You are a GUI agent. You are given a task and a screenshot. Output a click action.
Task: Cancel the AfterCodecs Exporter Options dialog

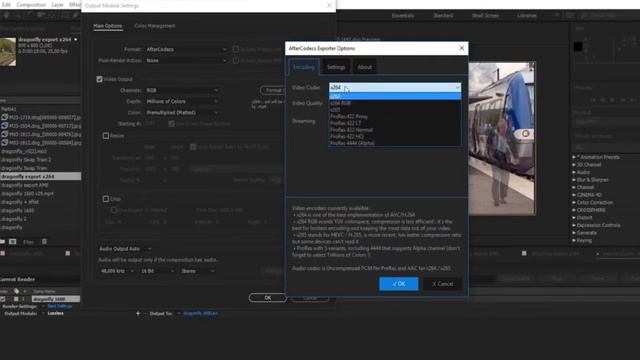pos(443,284)
